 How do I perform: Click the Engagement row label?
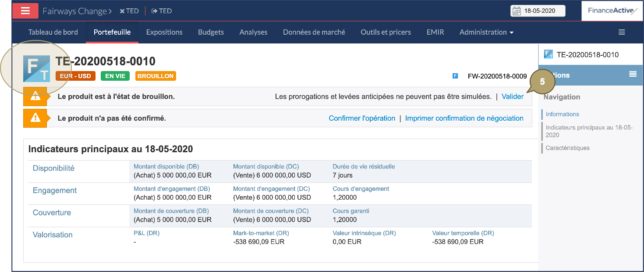click(55, 190)
